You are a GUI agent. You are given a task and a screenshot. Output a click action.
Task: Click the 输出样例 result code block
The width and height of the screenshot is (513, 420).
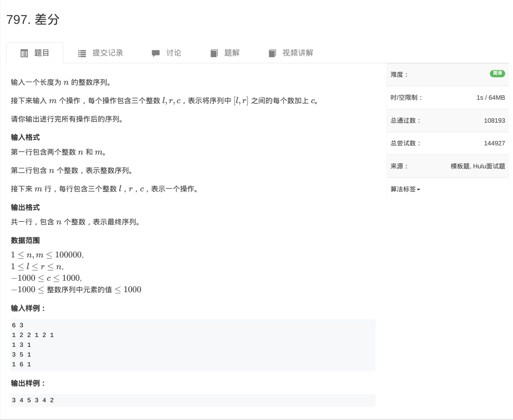pos(193,400)
